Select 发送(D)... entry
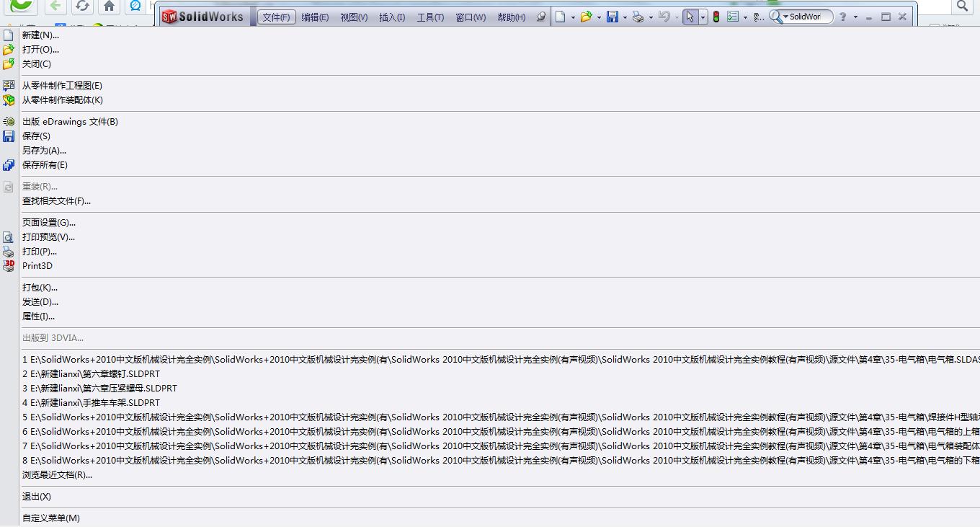Screen dimensions: 980x527 click(x=40, y=302)
